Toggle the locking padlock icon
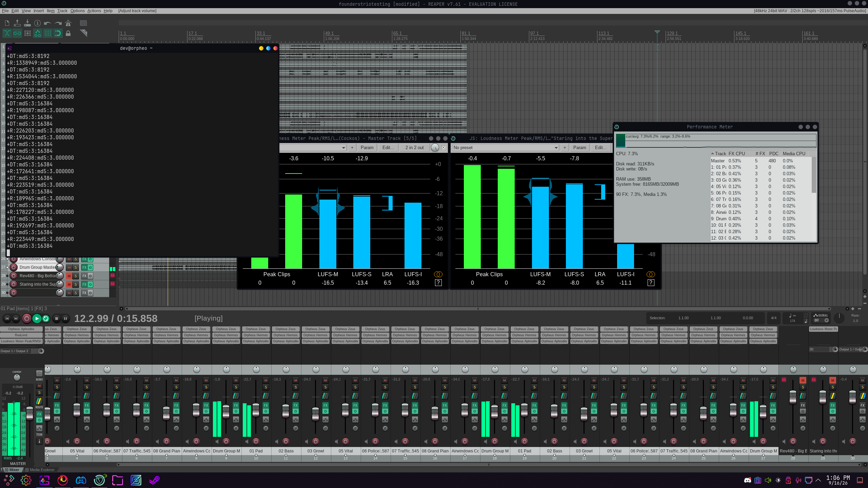Viewport: 868px width, 488px height. (68, 33)
